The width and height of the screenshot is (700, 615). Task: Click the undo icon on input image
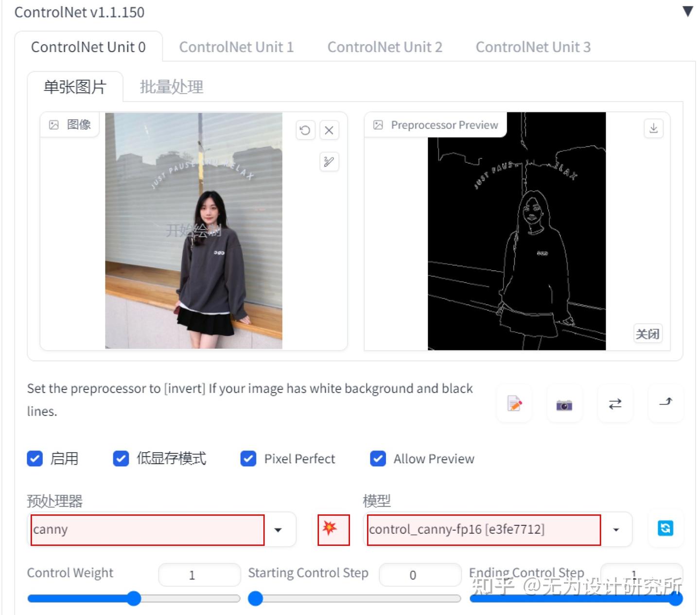tap(305, 130)
